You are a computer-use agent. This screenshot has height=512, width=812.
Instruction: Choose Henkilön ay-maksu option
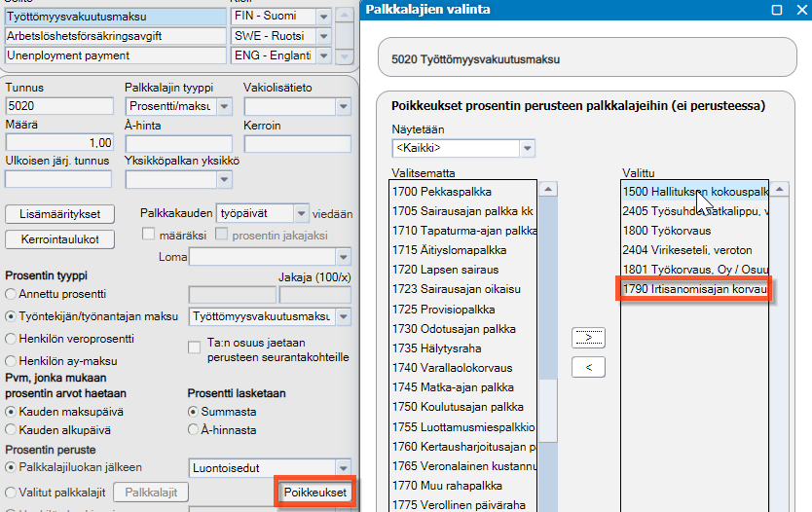point(11,361)
